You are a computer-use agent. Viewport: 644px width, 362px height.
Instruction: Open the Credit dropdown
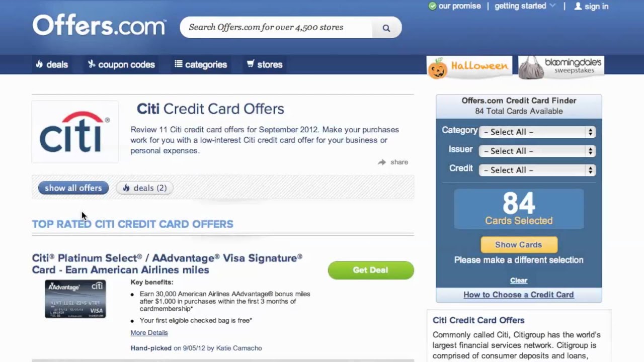tap(537, 170)
